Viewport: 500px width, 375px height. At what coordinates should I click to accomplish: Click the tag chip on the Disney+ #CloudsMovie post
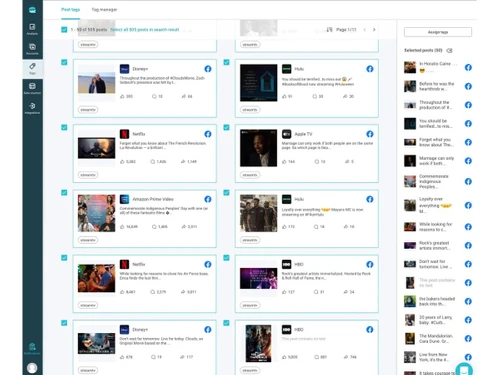pyautogui.click(x=88, y=110)
